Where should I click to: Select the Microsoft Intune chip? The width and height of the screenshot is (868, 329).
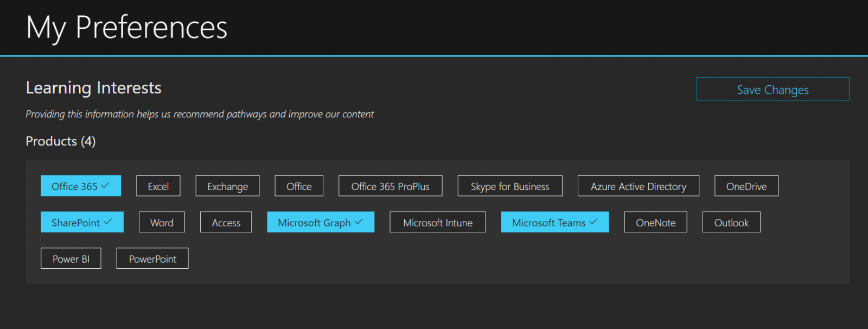coord(438,222)
